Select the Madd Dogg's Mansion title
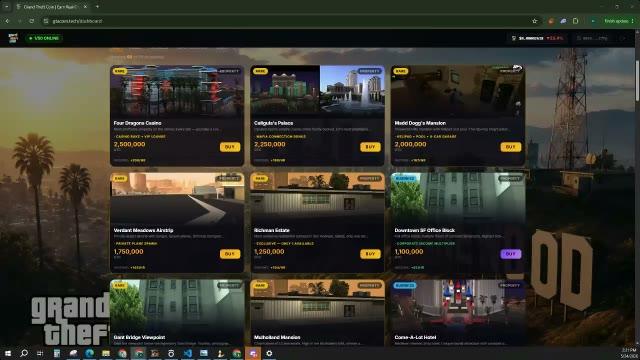The image size is (640, 360). (x=420, y=123)
